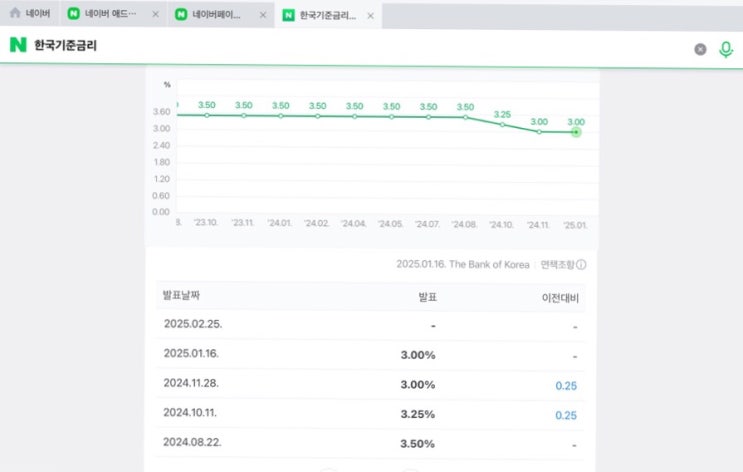This screenshot has width=743, height=472.
Task: Select the 2025.01.16. row date
Action: point(191,354)
